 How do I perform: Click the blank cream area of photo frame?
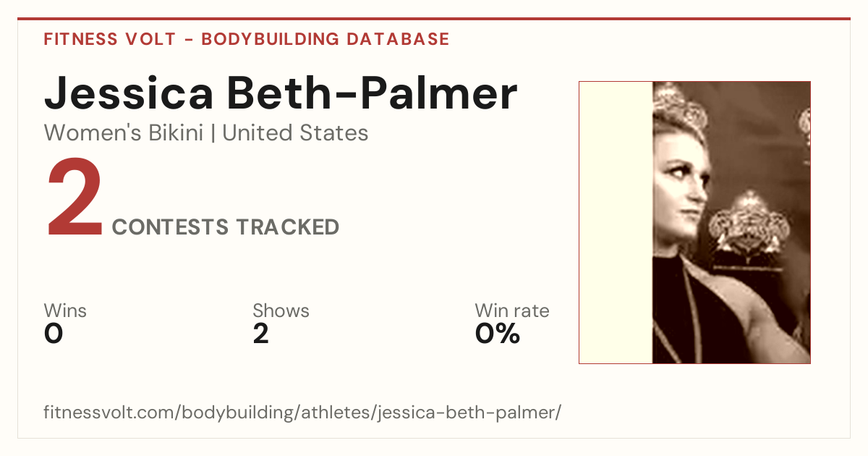616,222
